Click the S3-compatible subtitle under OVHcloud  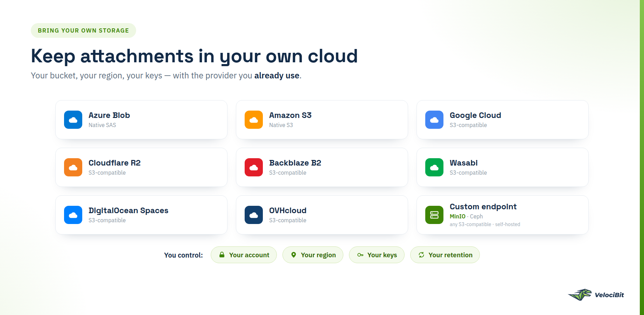pyautogui.click(x=288, y=220)
